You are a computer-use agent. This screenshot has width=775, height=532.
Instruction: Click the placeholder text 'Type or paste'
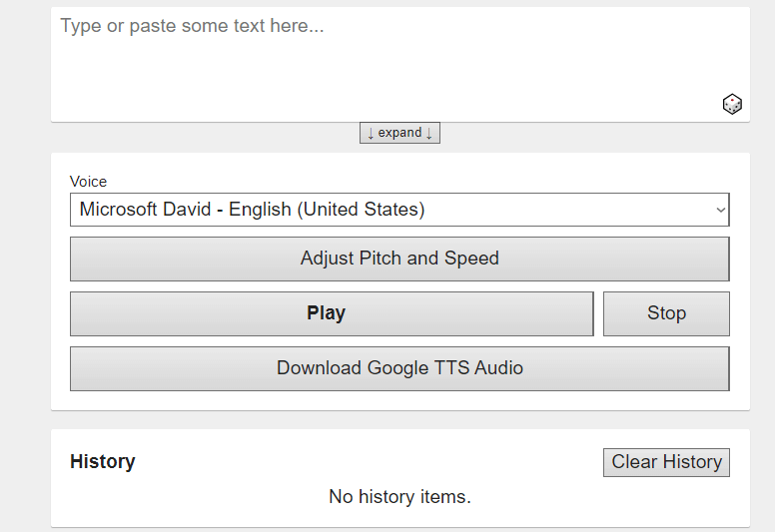point(120,26)
